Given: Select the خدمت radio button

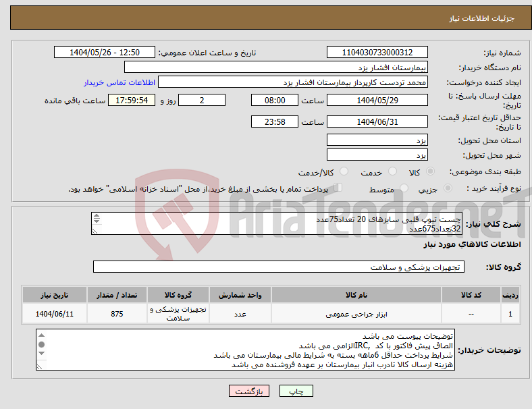Looking at the screenshot, I should click(x=392, y=171).
